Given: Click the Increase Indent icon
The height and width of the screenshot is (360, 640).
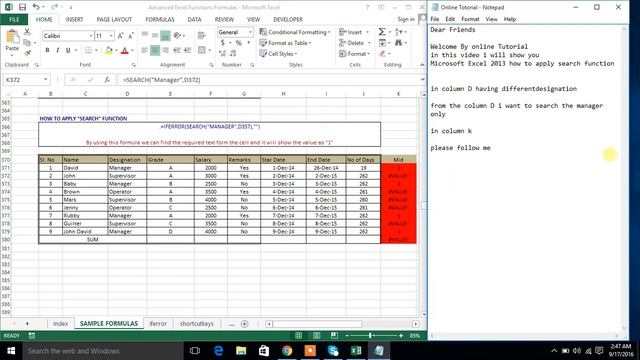Looking at the screenshot, I should [x=187, y=50].
